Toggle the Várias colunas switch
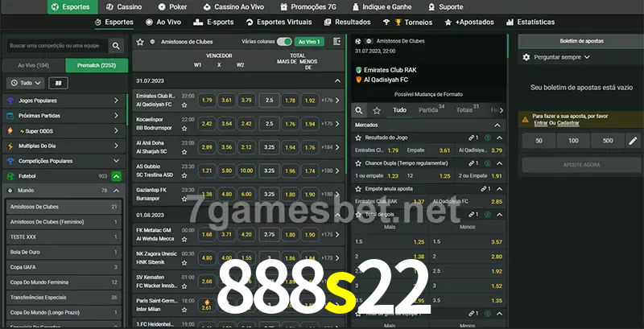This screenshot has height=329, width=644. point(284,41)
